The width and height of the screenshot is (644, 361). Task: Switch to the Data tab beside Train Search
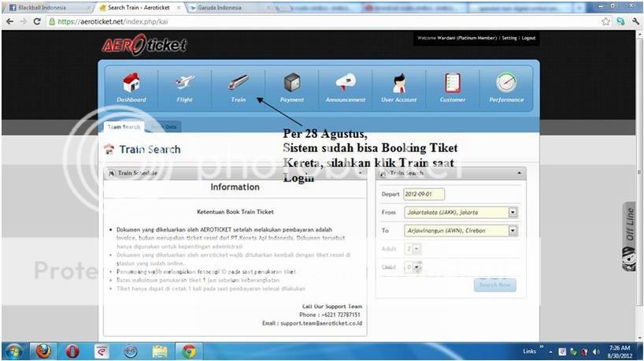[164, 127]
